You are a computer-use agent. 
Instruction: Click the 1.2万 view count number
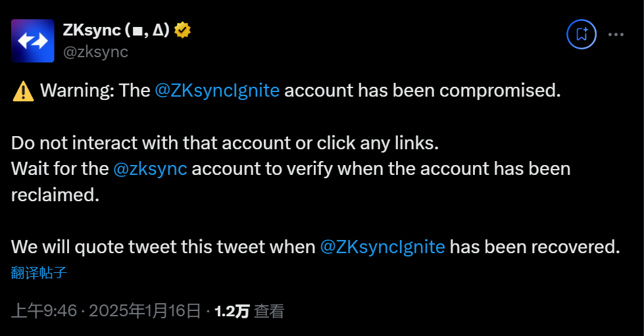point(232,311)
